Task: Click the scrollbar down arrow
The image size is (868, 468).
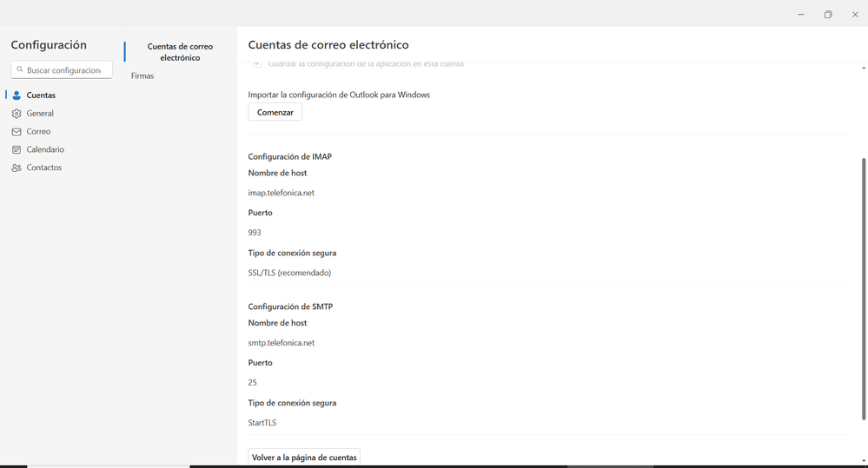Action: pyautogui.click(x=864, y=461)
